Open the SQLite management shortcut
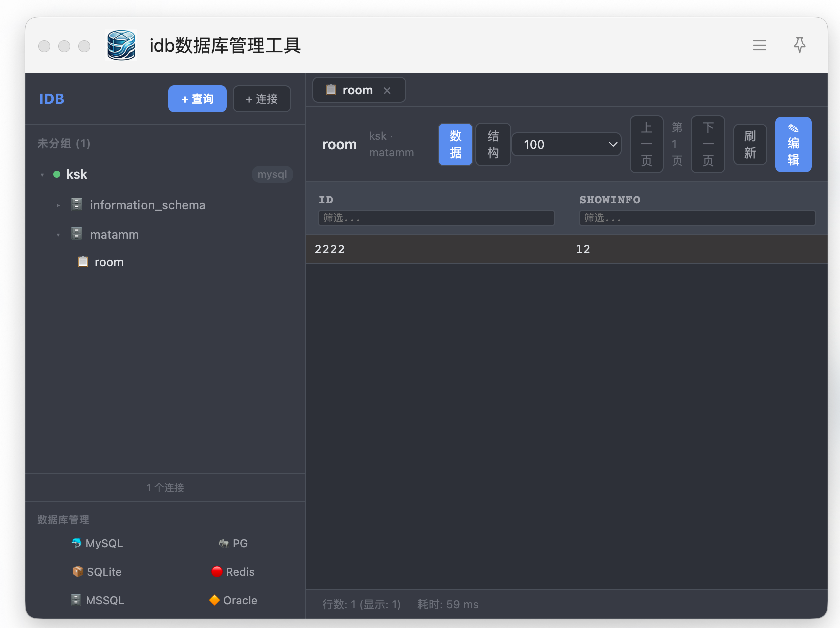Screen dimensions: 840x628 pyautogui.click(x=97, y=572)
